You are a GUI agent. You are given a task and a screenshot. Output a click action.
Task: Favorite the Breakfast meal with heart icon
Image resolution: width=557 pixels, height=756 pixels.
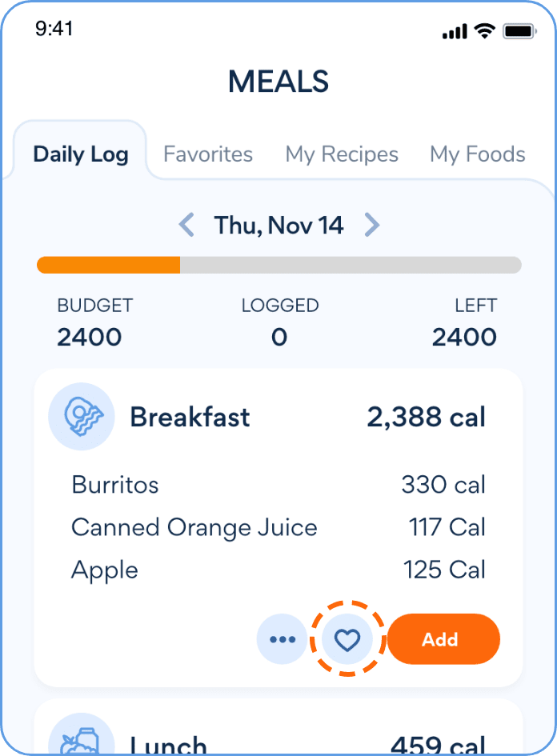coord(347,639)
